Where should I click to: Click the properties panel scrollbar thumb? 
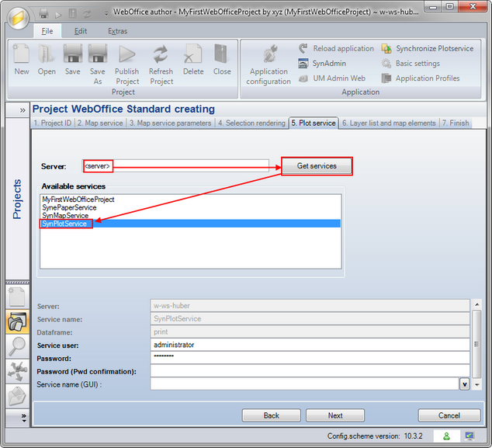click(x=476, y=344)
